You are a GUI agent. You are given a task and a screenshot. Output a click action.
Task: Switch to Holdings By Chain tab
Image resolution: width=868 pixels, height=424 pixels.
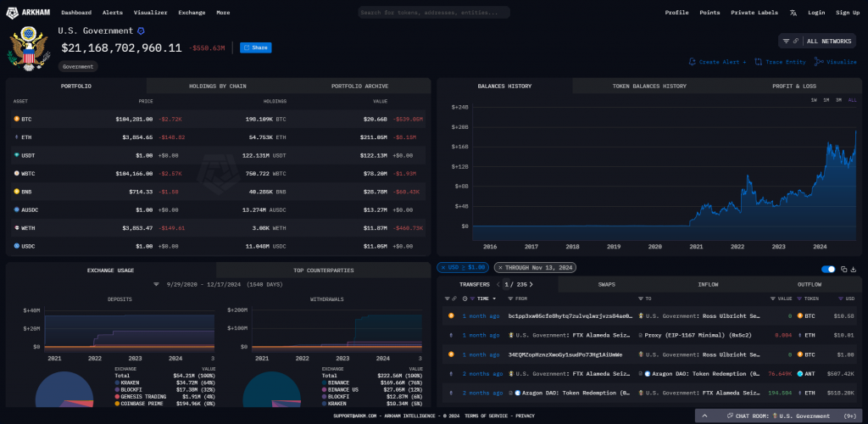click(x=217, y=86)
